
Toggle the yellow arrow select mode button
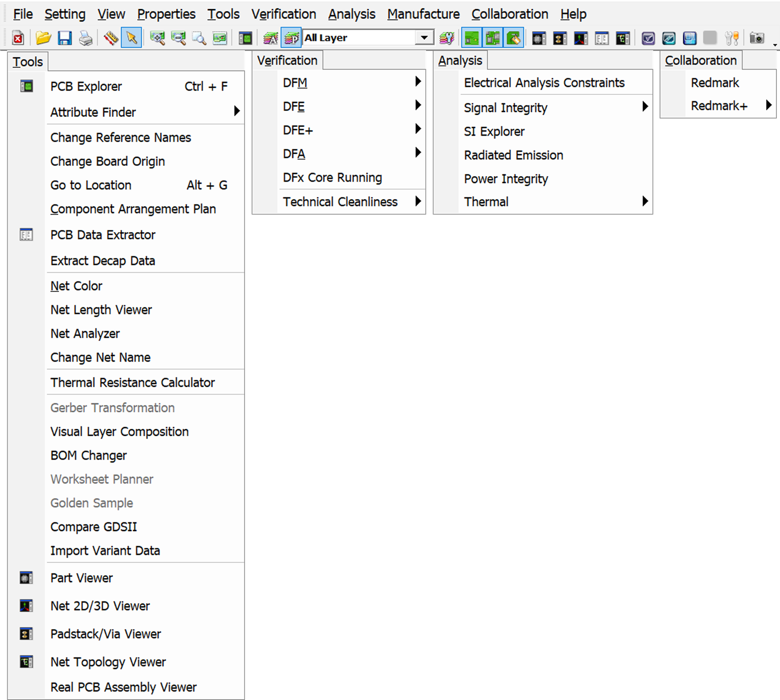(x=131, y=38)
